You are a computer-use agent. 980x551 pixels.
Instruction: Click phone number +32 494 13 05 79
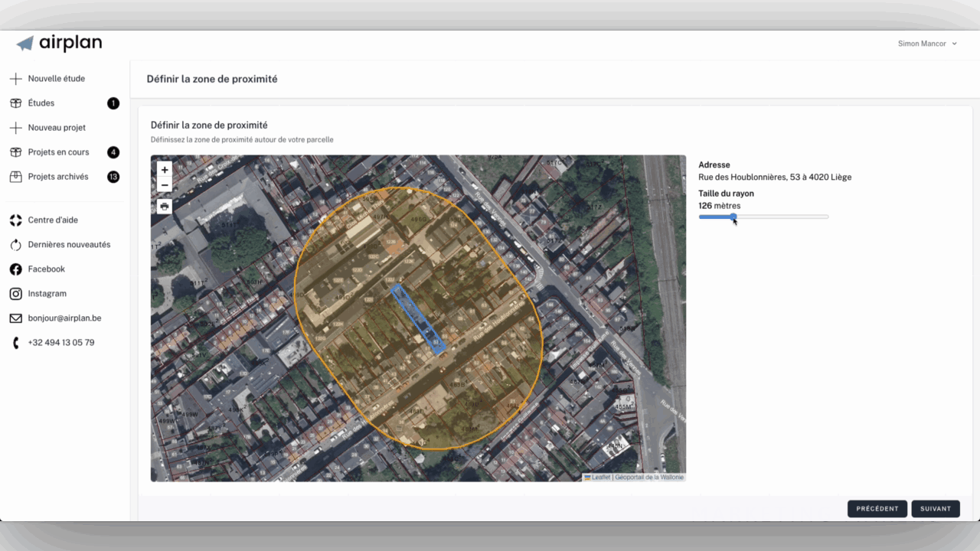point(61,343)
